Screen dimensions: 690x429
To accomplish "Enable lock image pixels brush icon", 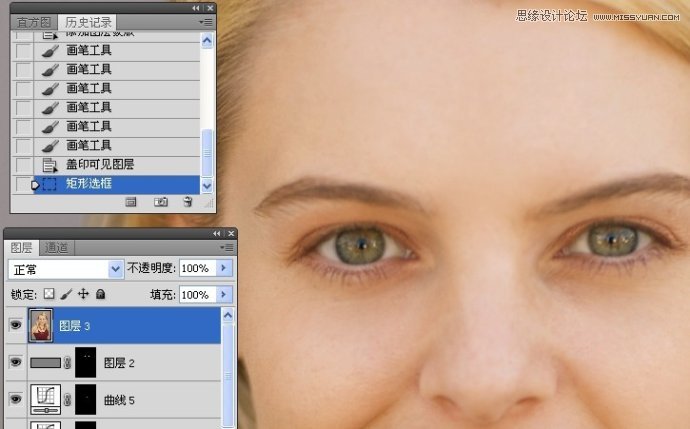I will click(66, 295).
